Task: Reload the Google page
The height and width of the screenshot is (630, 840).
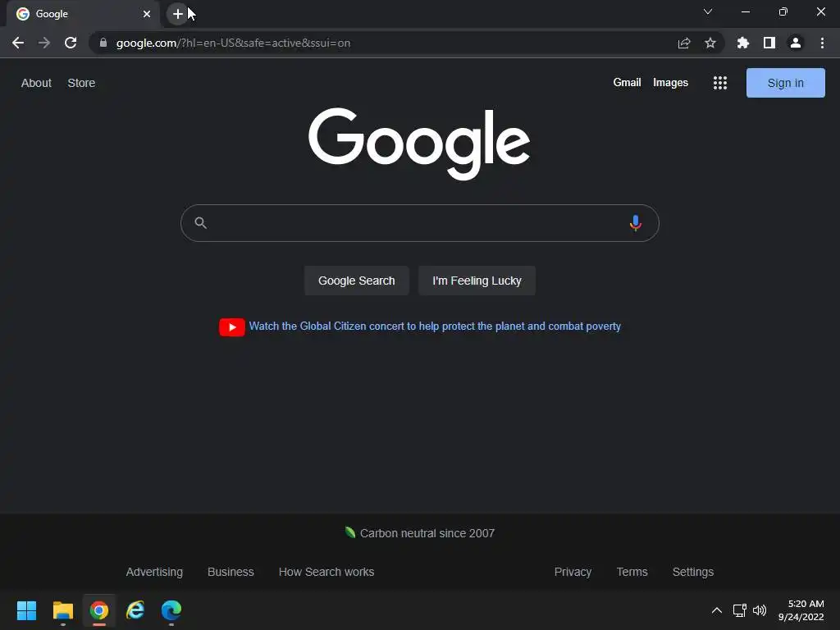Action: tap(71, 43)
